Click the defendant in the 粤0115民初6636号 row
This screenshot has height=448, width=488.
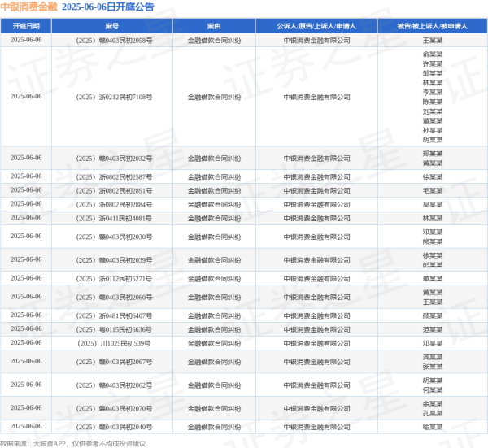click(433, 329)
